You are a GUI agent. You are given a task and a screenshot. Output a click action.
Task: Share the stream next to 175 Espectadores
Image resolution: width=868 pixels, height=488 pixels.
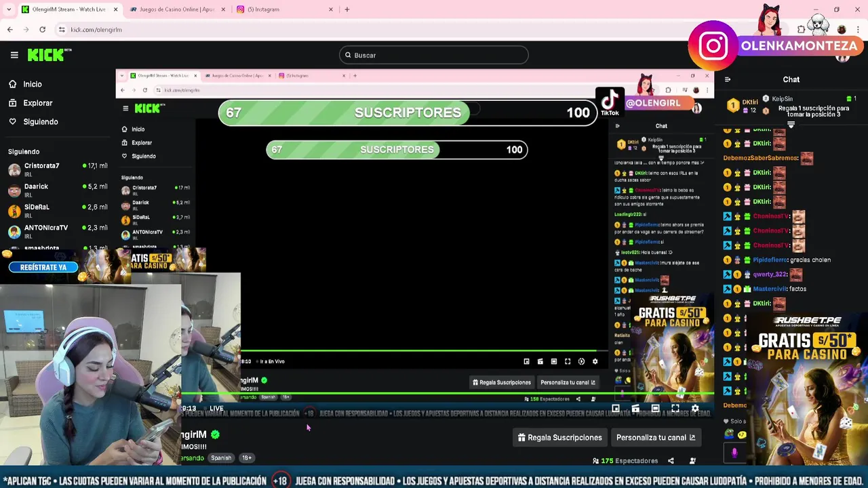(x=671, y=461)
